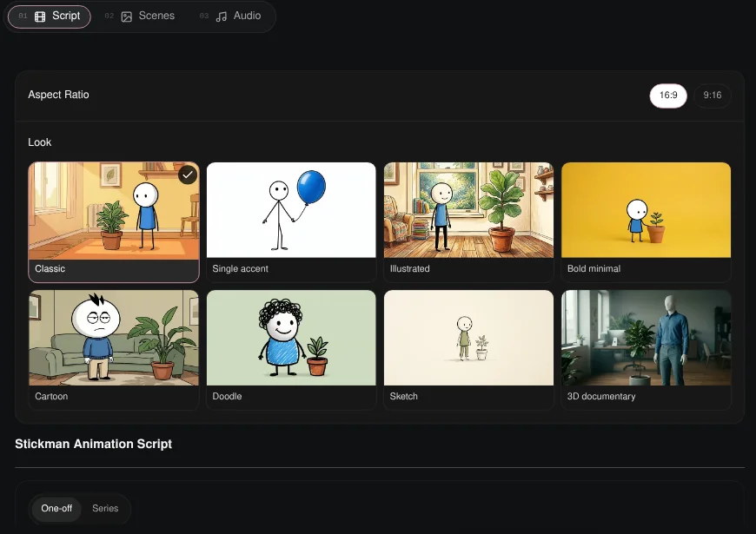Choose the 9:16 aspect ratio
The height and width of the screenshot is (534, 756).
(713, 96)
